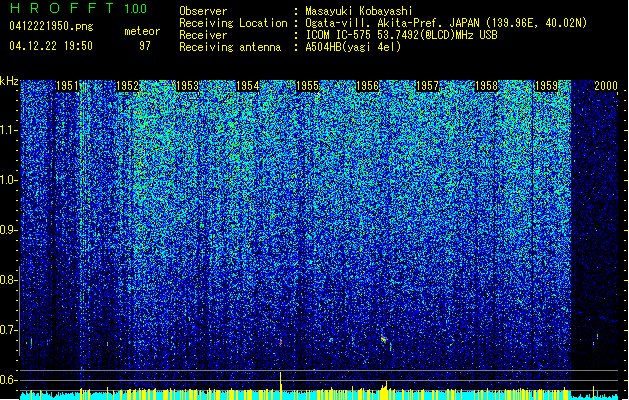This screenshot has height=400, width=629.
Task: Click the 0.6 frequency axis label
Action: 9,380
